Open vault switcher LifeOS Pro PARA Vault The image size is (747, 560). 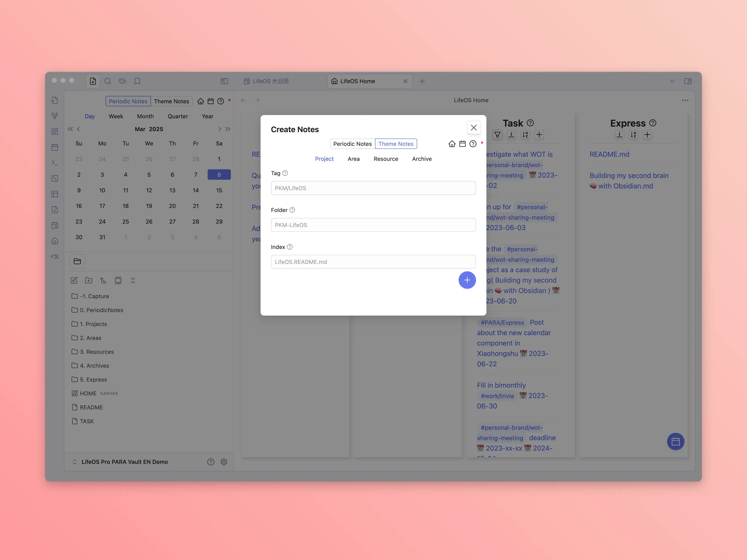124,462
